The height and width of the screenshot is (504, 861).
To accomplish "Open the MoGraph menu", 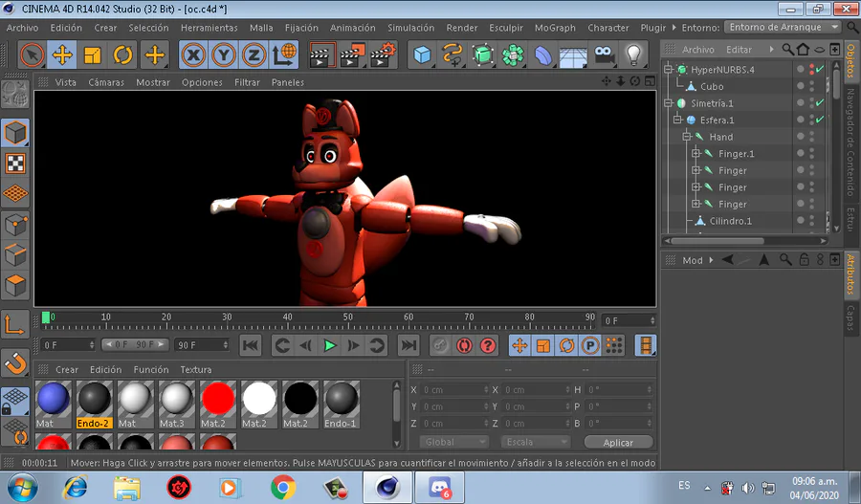I will pos(555,28).
